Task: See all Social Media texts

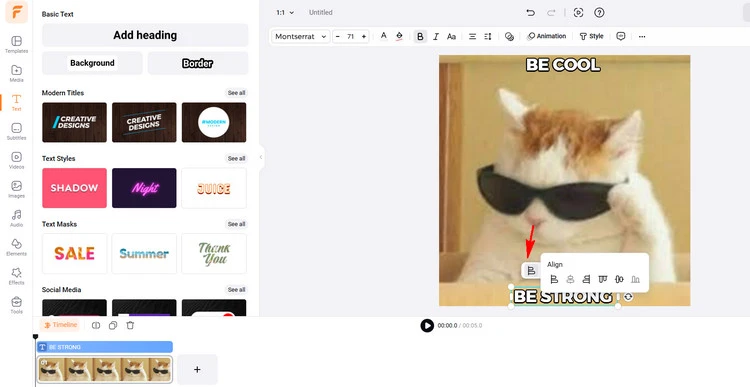Action: pos(236,289)
